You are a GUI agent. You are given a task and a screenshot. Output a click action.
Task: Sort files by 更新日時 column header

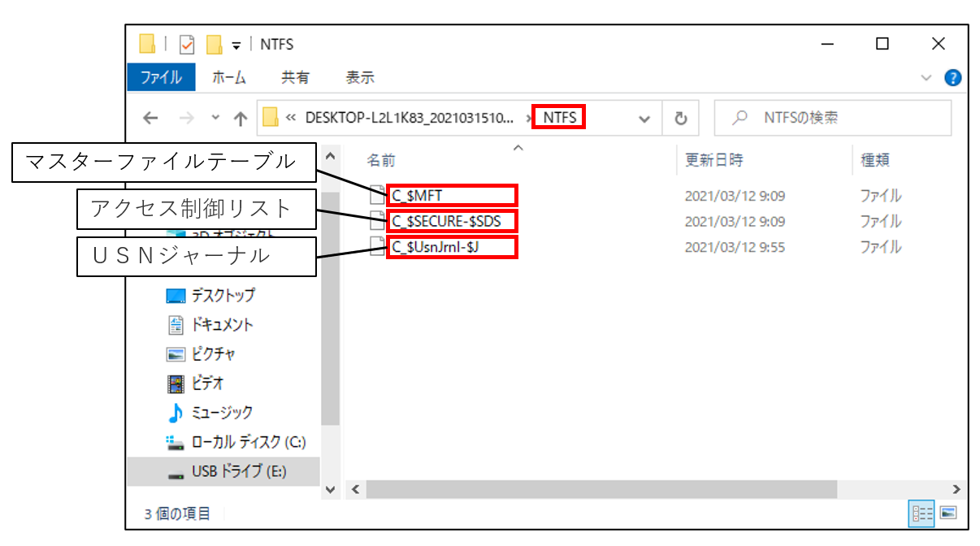click(713, 160)
